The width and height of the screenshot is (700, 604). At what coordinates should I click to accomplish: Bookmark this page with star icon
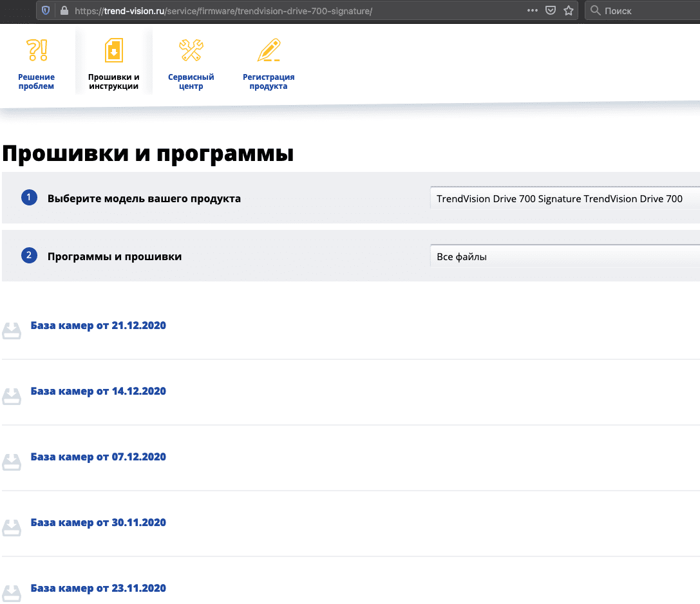(568, 10)
